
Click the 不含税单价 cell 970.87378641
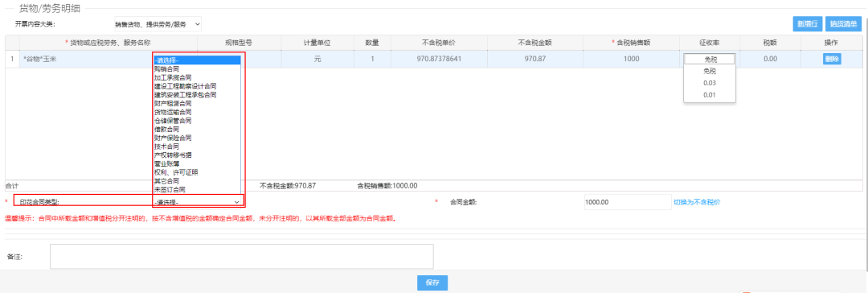(x=438, y=59)
